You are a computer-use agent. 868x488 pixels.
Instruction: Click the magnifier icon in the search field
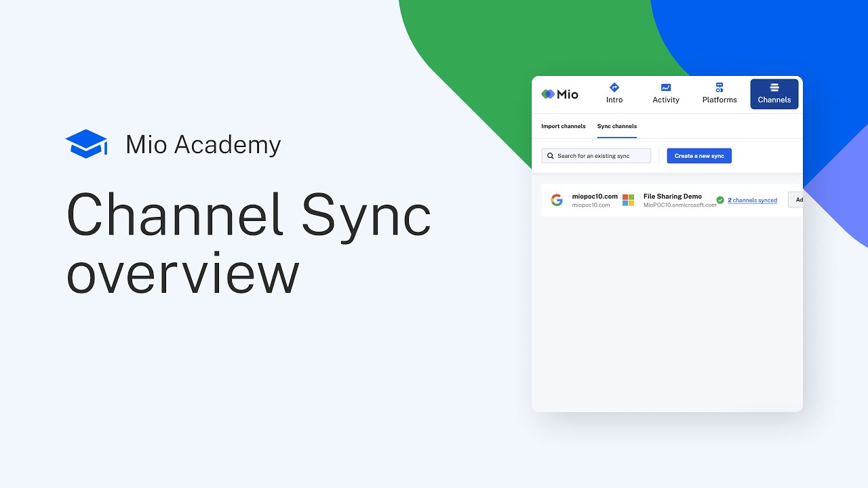550,156
